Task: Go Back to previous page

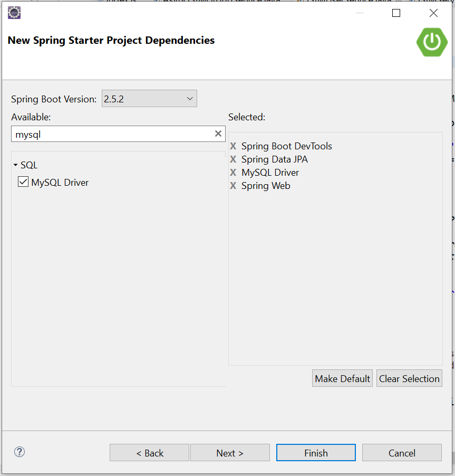Action: 149,453
